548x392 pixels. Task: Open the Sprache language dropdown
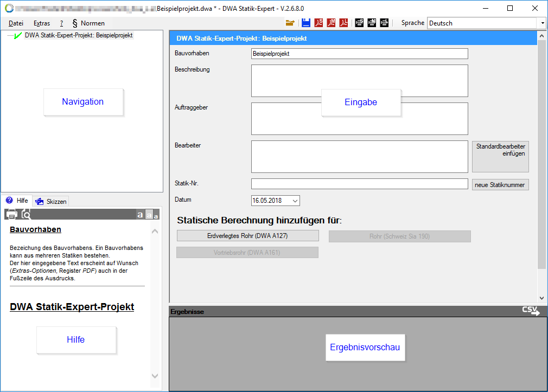[x=543, y=23]
